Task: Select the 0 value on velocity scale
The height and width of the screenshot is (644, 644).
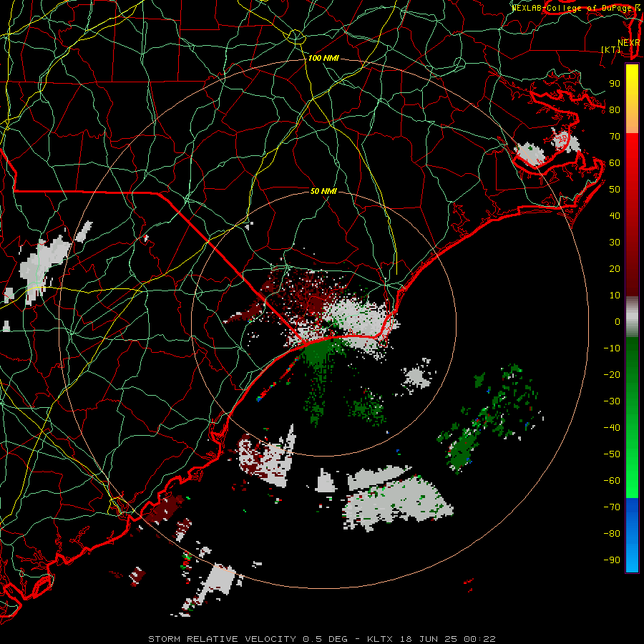Action: coord(618,322)
